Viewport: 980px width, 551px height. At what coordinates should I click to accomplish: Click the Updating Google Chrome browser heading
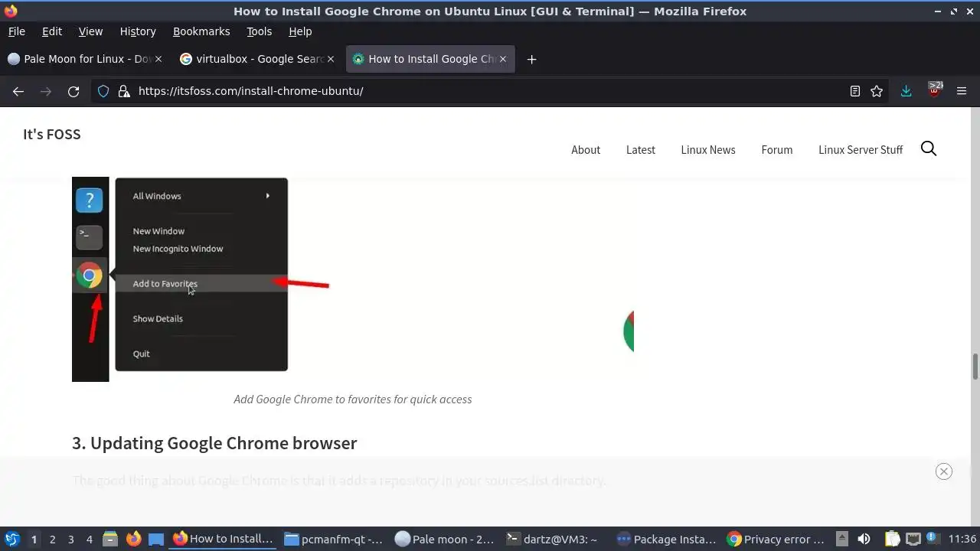click(x=214, y=444)
